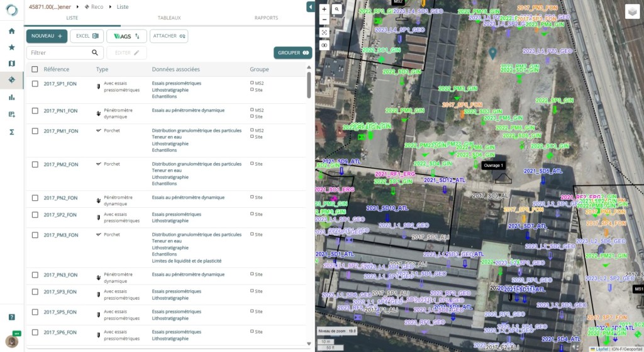The width and height of the screenshot is (644, 352).
Task: Click into the Filtrer search field
Action: pos(60,53)
